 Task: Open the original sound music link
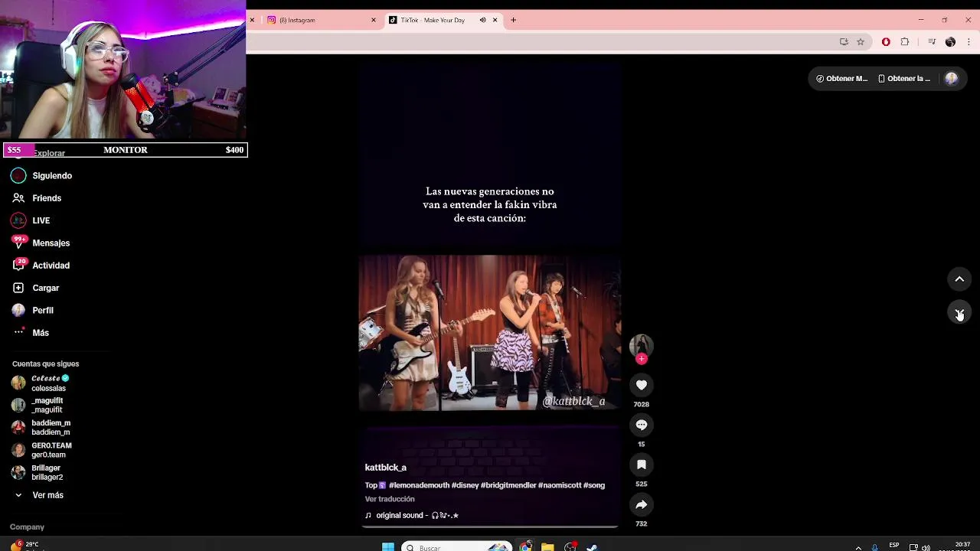[x=412, y=516]
